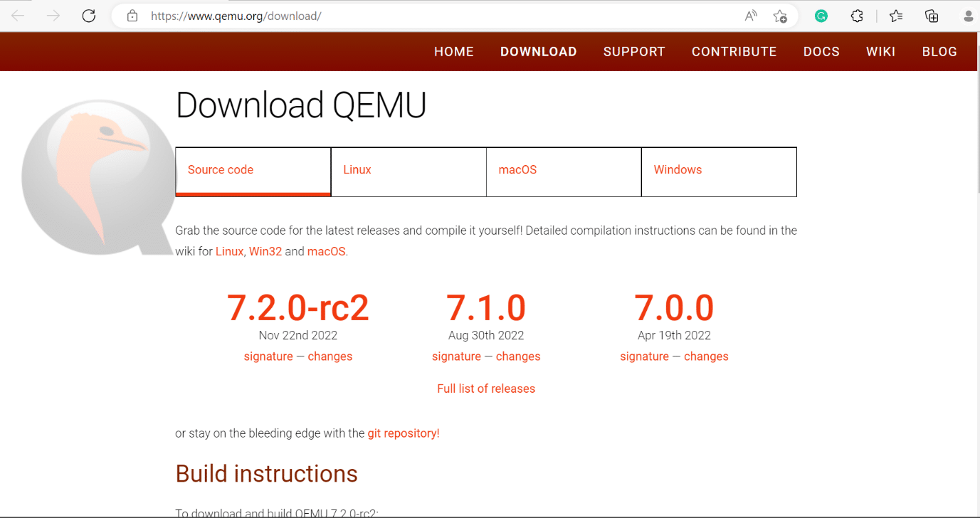Download release 7.0.0
This screenshot has height=518, width=980.
674,307
